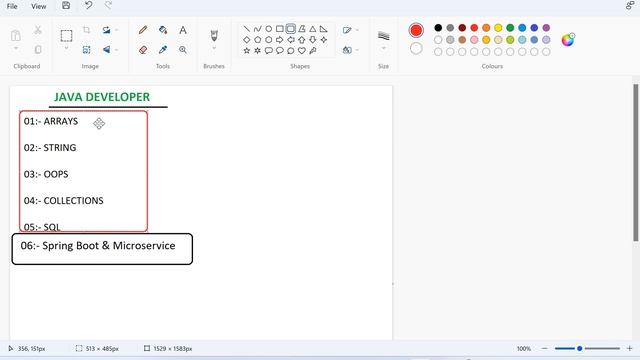Image resolution: width=640 pixels, height=360 pixels.
Task: Select the Pencil tool
Action: 143,30
